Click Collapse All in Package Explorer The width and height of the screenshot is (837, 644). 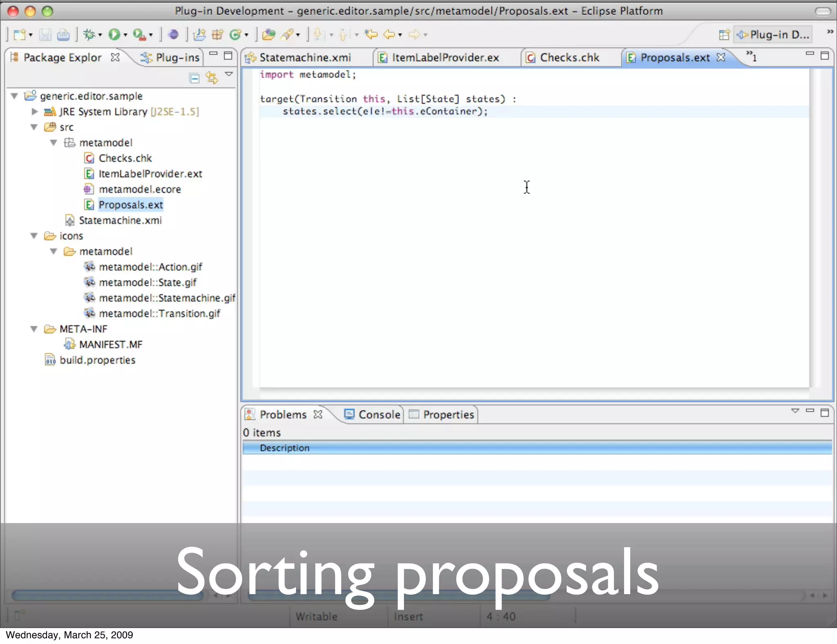coord(195,78)
